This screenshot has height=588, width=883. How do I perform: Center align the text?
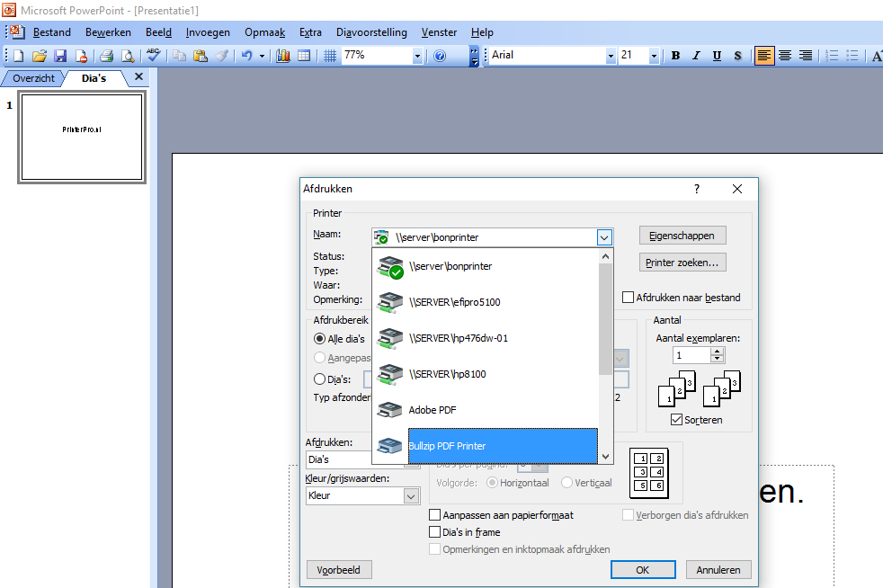[x=785, y=55]
